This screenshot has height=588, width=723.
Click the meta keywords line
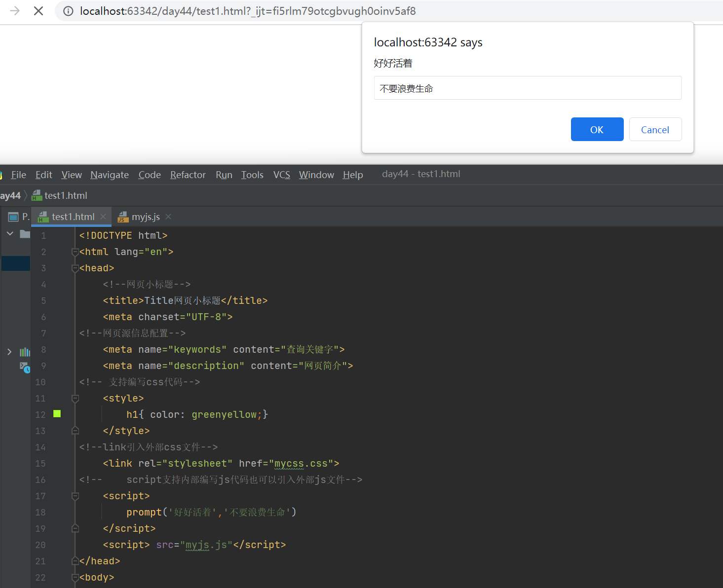coord(224,349)
